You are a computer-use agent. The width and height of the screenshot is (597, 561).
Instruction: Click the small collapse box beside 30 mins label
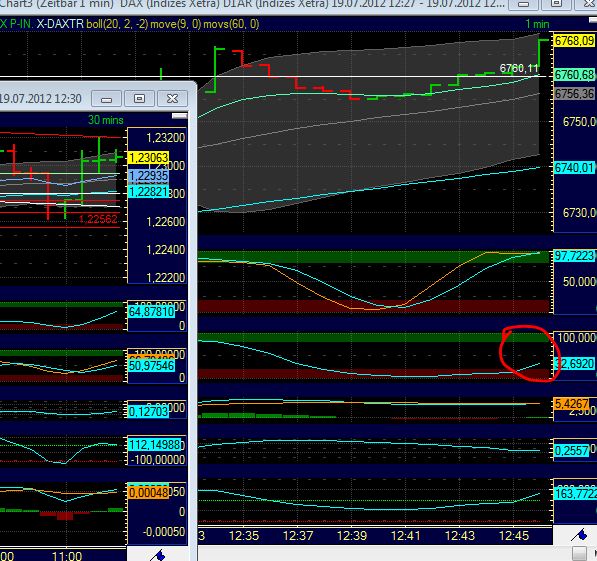click(x=179, y=116)
